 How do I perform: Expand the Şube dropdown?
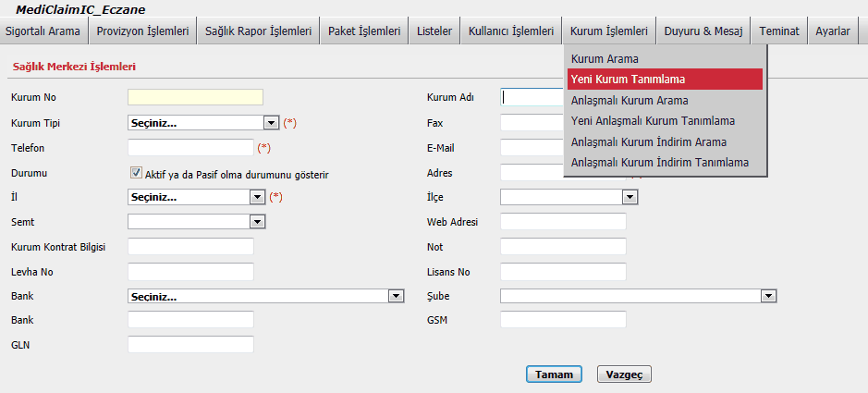pyautogui.click(x=638, y=296)
